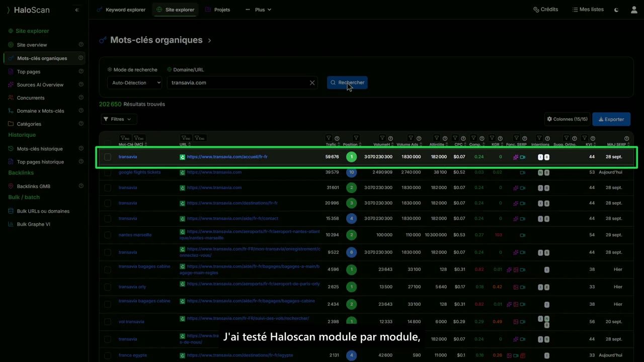Viewport: 644px width, 362px height.
Task: Open help icon beside Sources AI Overview
Action: tap(81, 84)
